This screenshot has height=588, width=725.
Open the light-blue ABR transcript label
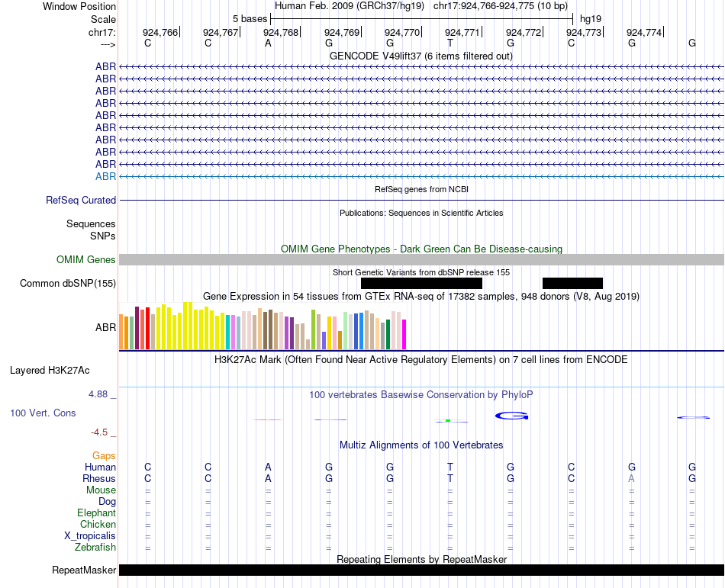[x=105, y=176]
